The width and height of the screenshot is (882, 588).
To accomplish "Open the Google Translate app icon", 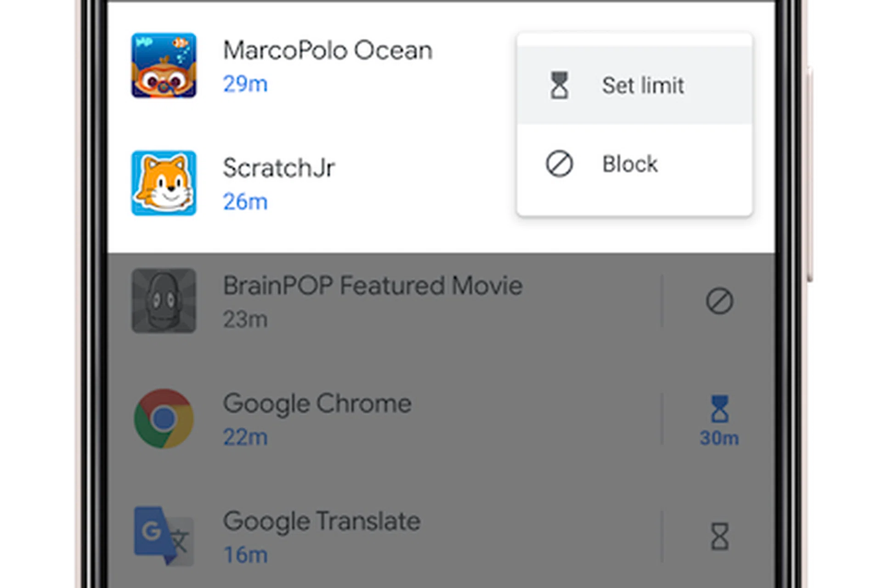I will click(x=164, y=536).
